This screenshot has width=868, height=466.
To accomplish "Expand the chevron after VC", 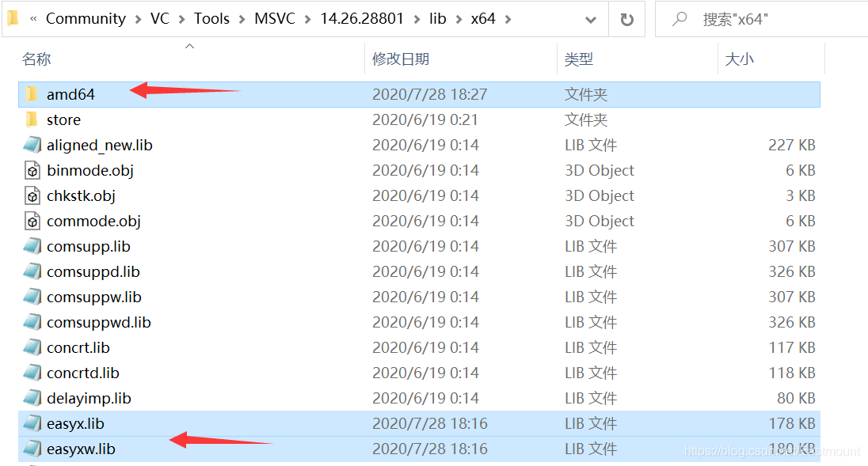I will (181, 19).
